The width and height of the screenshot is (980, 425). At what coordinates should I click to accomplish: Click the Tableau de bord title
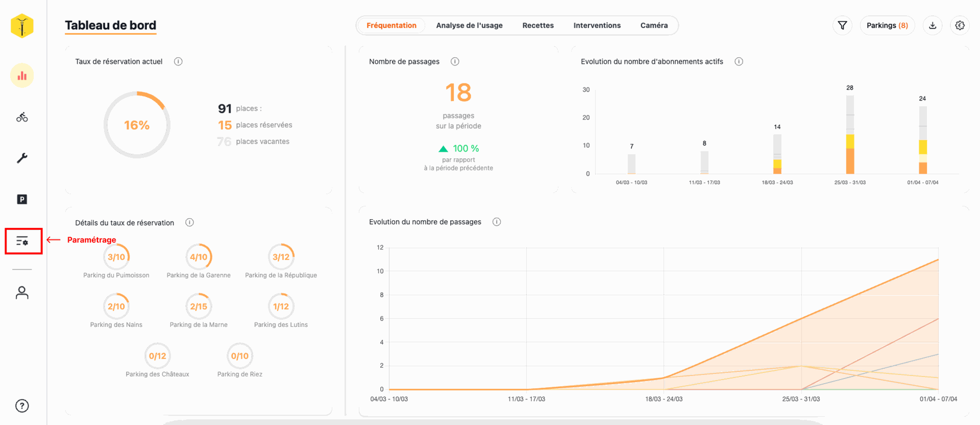click(110, 26)
